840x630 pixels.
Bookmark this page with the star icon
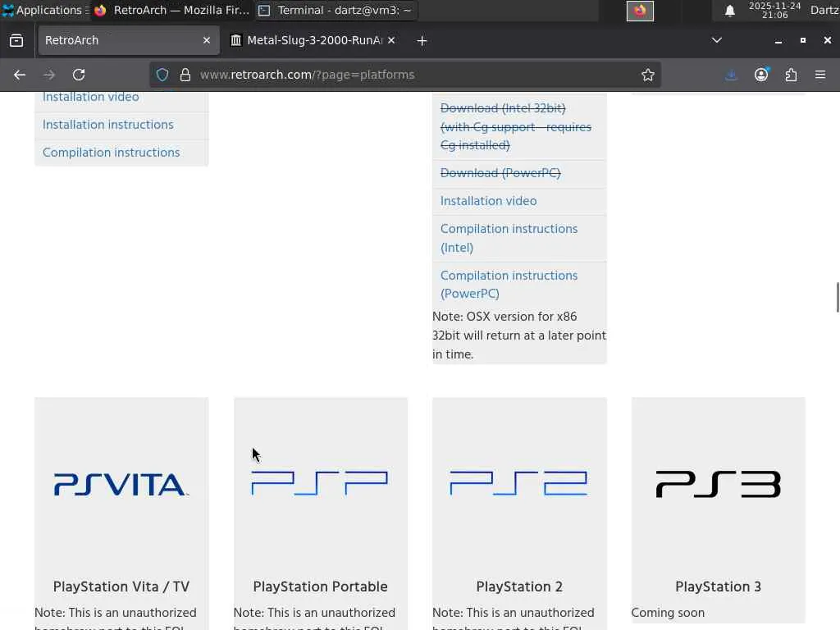[x=648, y=75]
